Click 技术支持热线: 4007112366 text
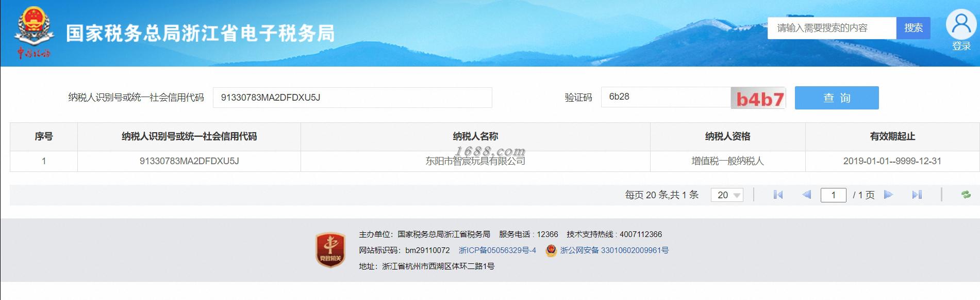980x300 pixels. [614, 234]
